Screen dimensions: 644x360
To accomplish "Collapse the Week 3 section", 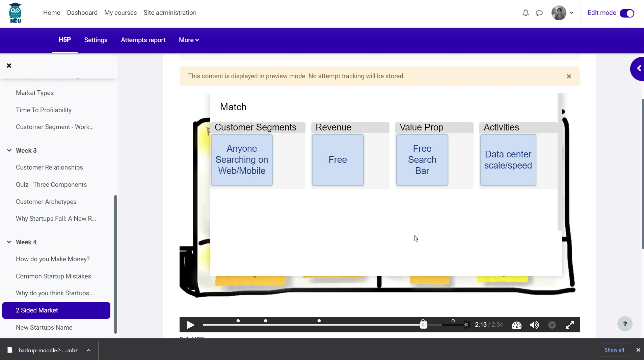I will pos(9,150).
